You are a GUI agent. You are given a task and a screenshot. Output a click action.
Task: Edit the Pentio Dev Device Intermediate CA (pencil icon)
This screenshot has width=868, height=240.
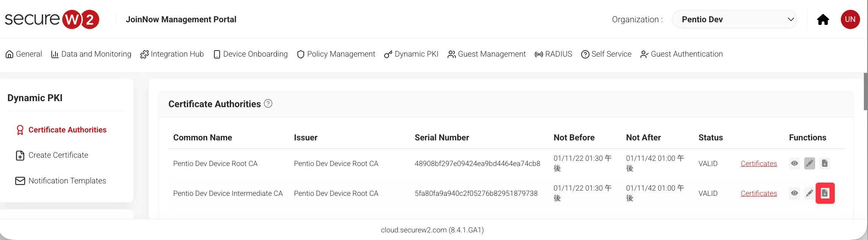(810, 193)
